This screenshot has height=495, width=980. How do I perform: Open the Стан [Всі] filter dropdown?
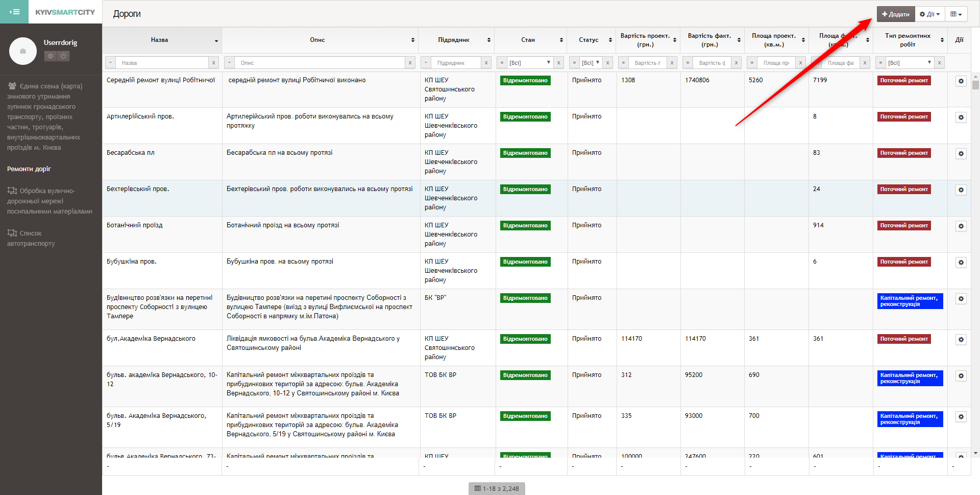click(530, 63)
